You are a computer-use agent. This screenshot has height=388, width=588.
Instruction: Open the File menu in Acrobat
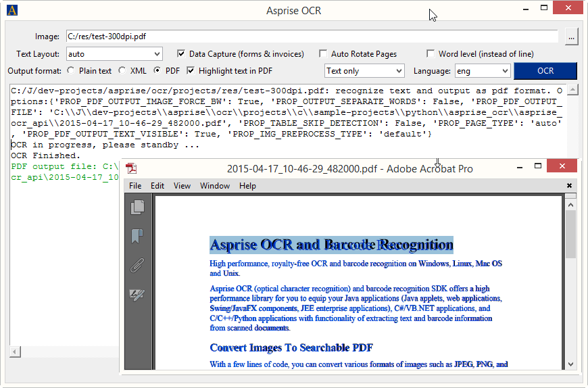pos(135,186)
